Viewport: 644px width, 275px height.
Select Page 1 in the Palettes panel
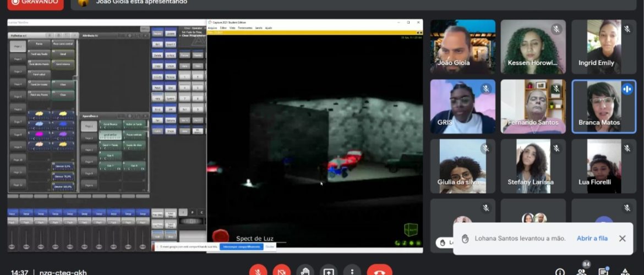click(17, 47)
